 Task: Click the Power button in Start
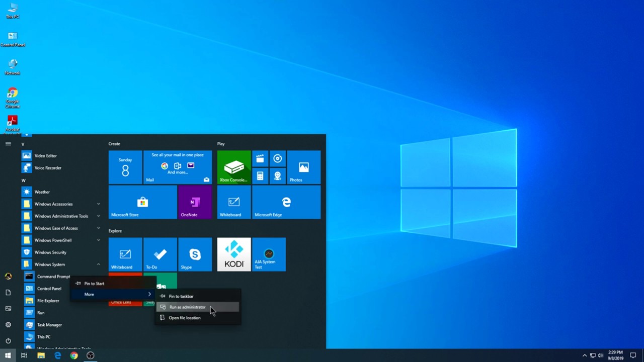coord(8,341)
